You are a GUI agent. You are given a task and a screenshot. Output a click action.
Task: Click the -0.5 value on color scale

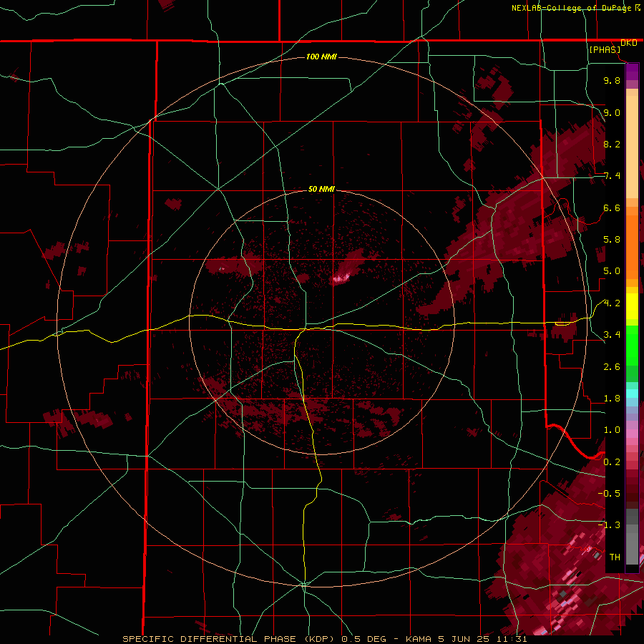point(609,493)
